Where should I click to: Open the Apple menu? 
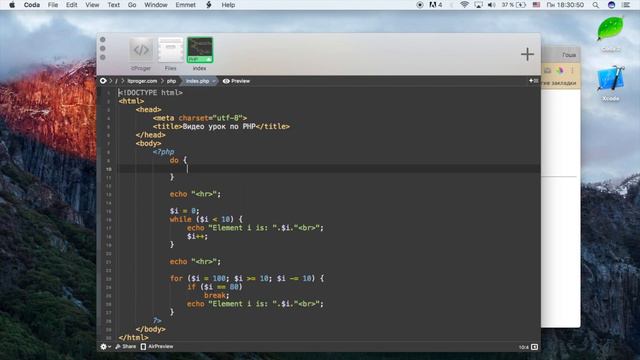[x=12, y=5]
